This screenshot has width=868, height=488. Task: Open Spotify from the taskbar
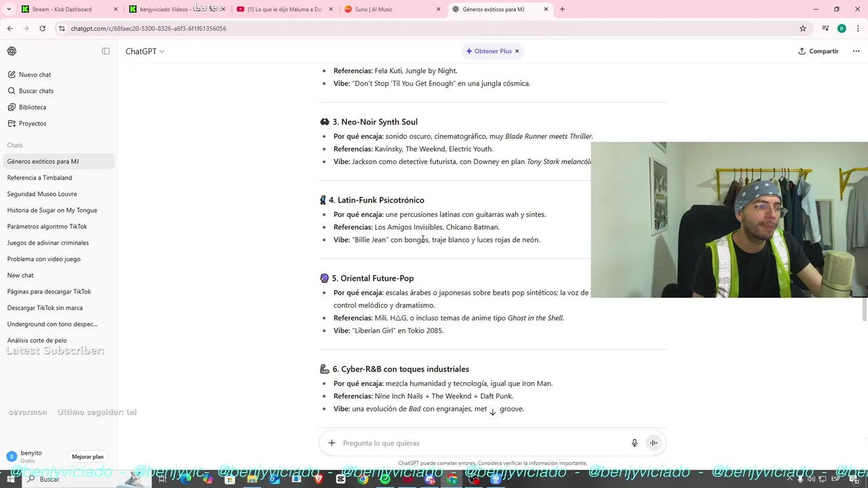click(x=384, y=479)
